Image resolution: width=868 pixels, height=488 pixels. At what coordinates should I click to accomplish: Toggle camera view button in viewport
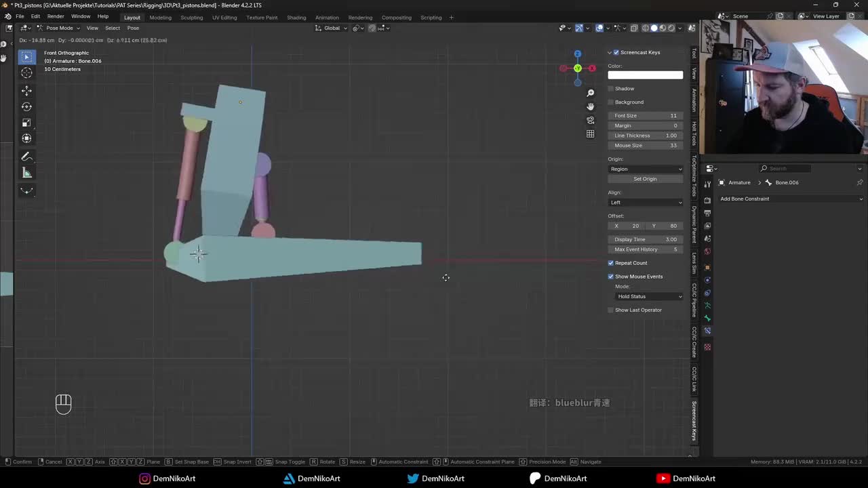(590, 120)
